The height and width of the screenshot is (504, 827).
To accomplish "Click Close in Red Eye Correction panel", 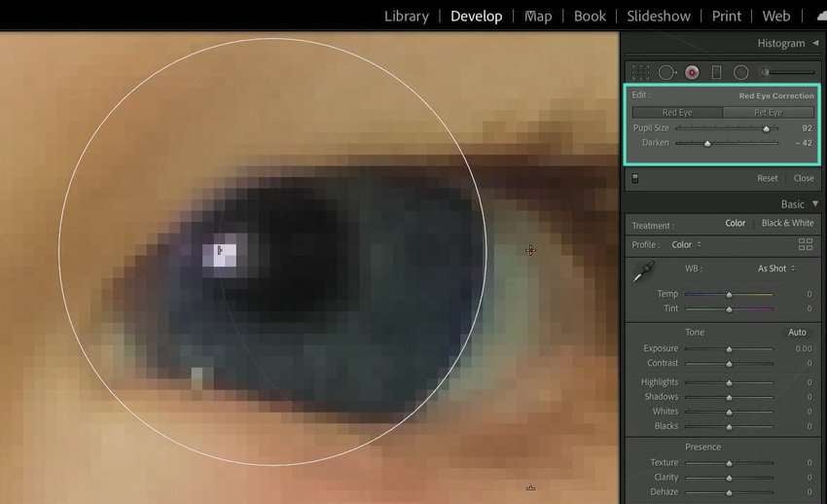I will [804, 178].
